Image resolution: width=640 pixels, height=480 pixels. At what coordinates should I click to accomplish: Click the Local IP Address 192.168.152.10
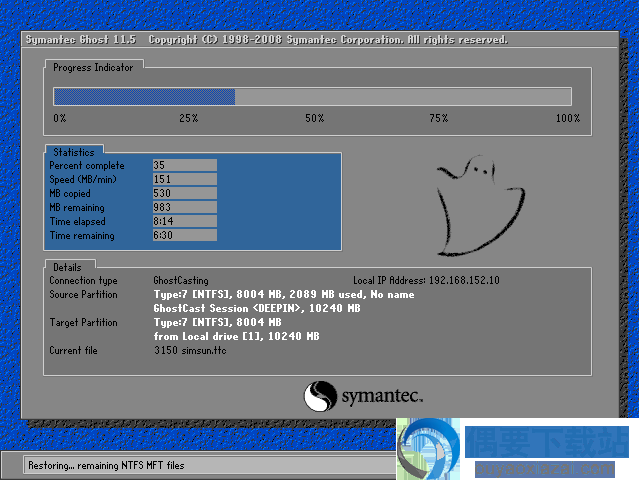[426, 280]
